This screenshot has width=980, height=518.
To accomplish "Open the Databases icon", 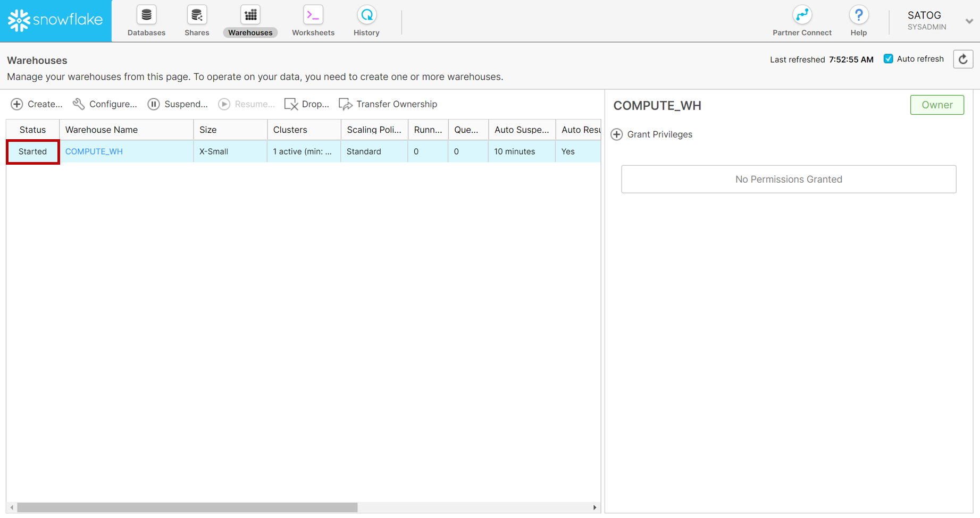I will 146,15.
